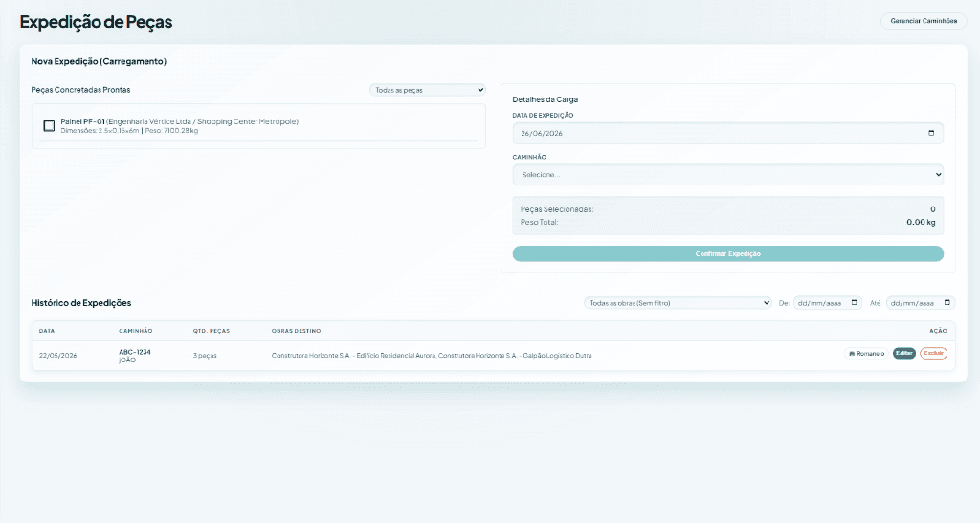The height and width of the screenshot is (523, 980).
Task: Click the De start date input
Action: coord(828,303)
